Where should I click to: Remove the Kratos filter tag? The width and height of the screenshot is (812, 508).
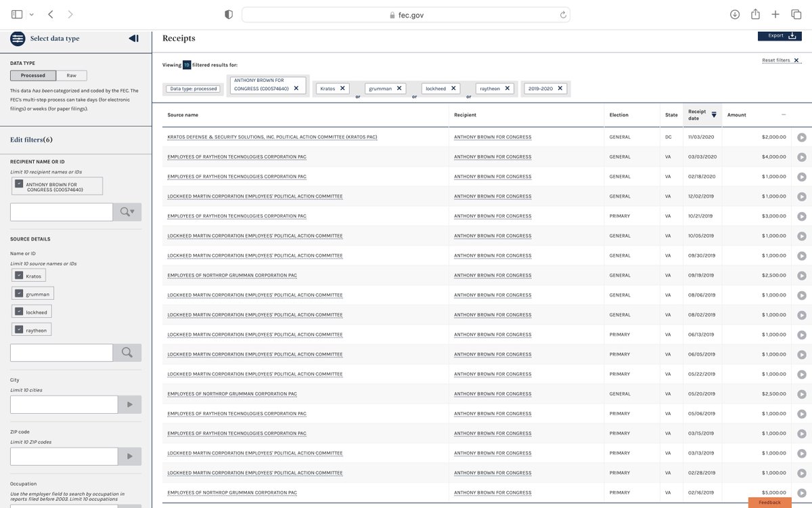pos(342,88)
